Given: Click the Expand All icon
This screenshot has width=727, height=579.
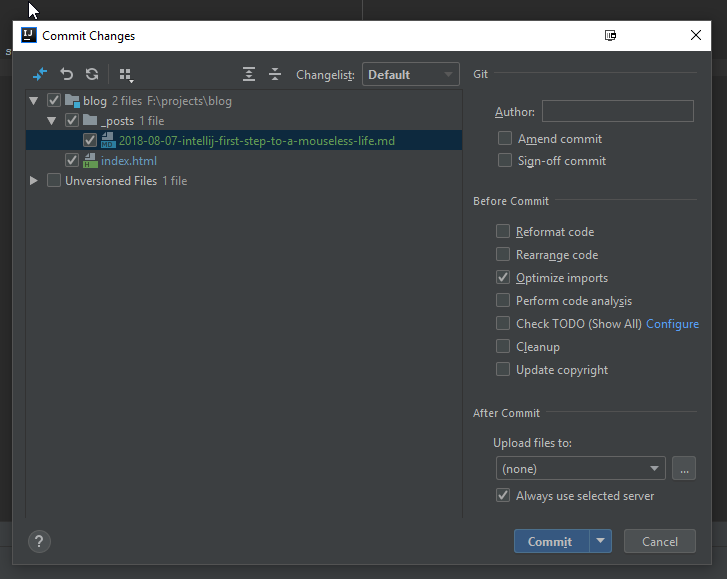Looking at the screenshot, I should coord(249,74).
